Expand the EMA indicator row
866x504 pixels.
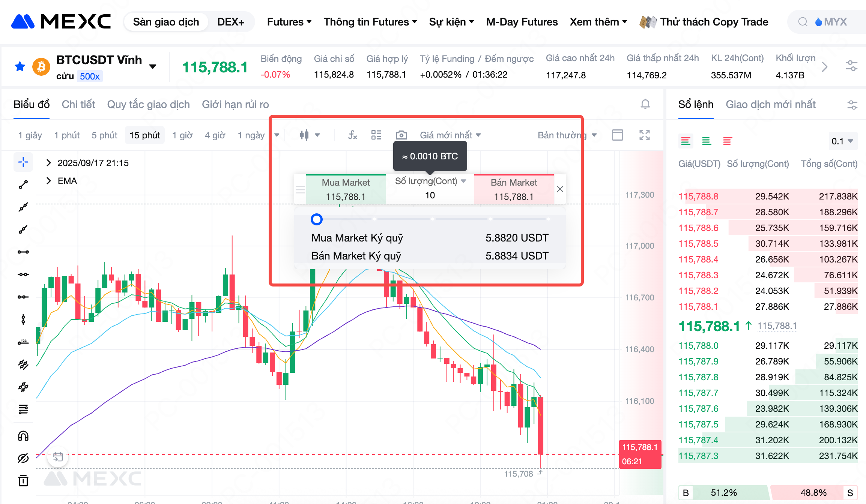click(48, 181)
